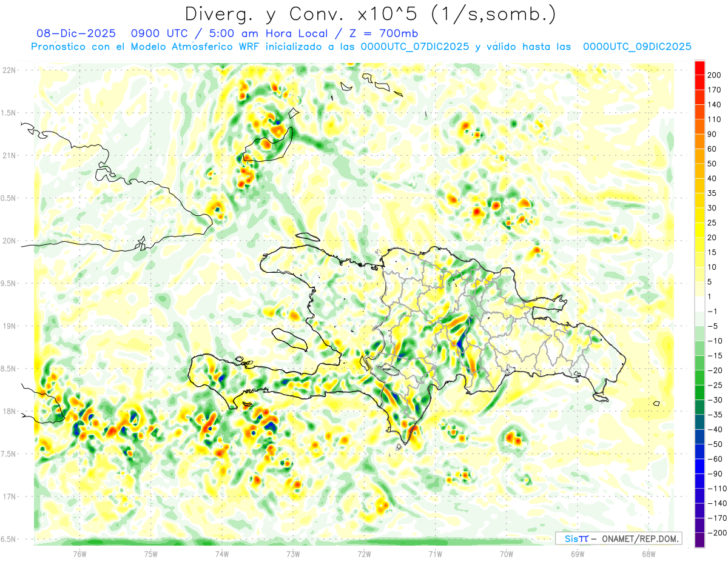Click the "-50" legend value
The height and width of the screenshot is (562, 728).
click(x=715, y=444)
